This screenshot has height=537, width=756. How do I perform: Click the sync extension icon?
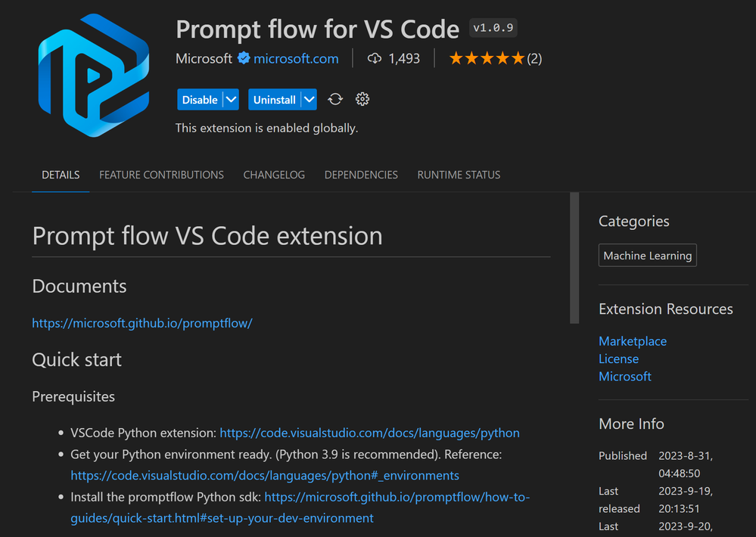coord(335,99)
